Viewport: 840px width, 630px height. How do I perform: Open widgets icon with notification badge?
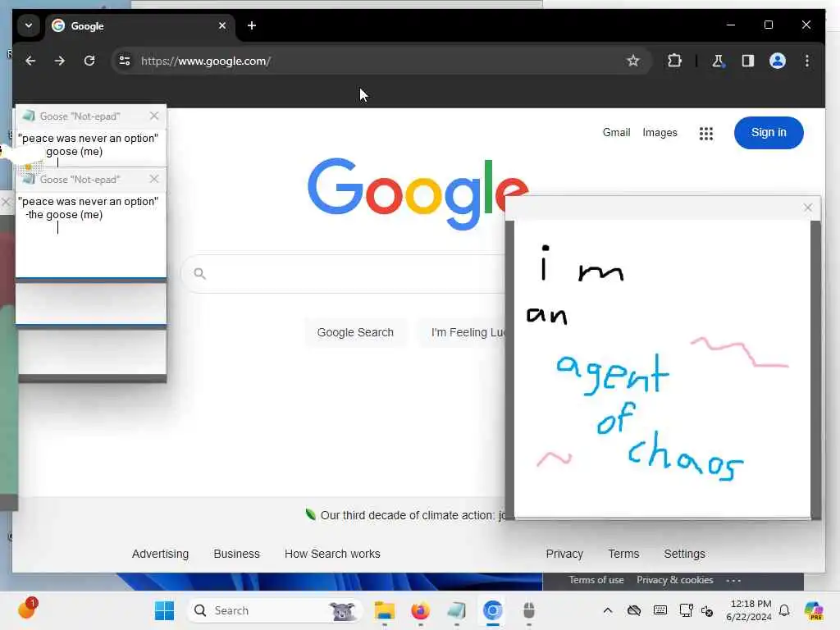pos(27,609)
